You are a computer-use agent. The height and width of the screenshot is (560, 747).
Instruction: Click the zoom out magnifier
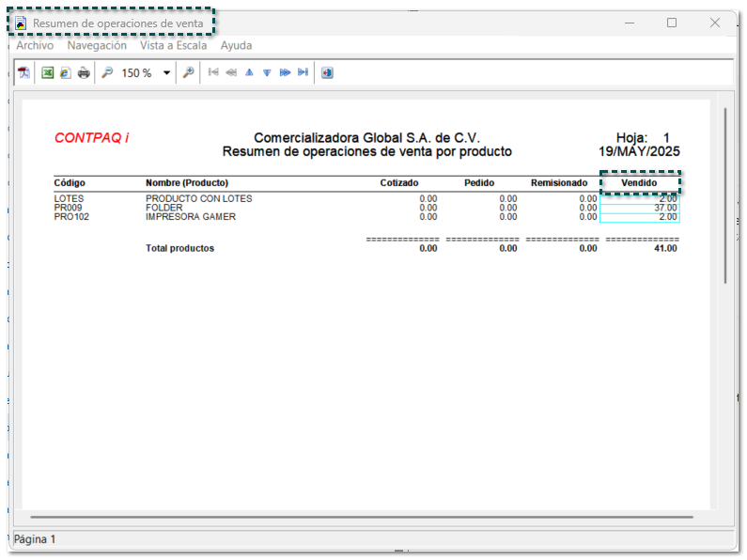(107, 72)
